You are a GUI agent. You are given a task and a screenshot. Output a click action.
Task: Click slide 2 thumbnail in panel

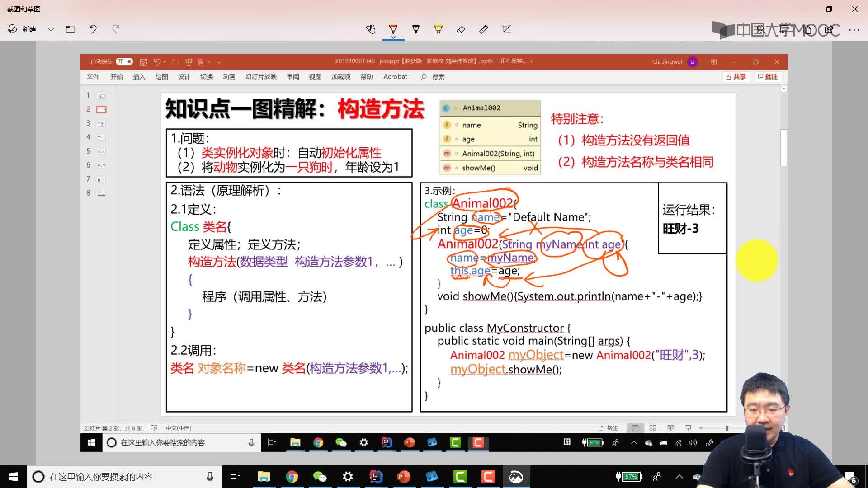click(100, 109)
